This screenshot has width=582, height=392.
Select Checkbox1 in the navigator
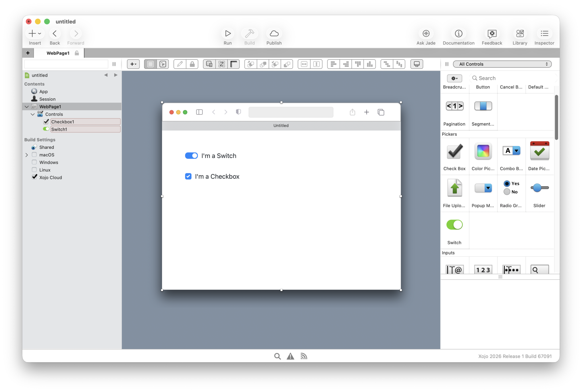coord(63,122)
